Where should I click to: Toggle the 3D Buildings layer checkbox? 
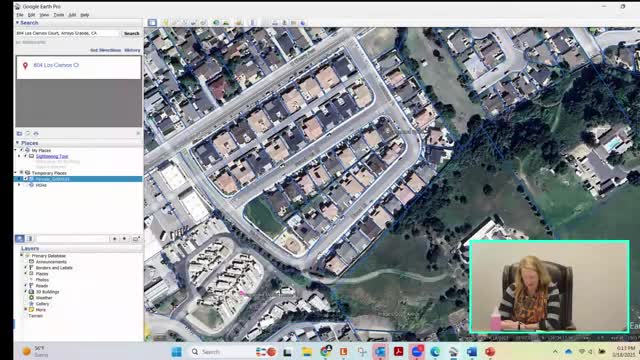(26, 292)
